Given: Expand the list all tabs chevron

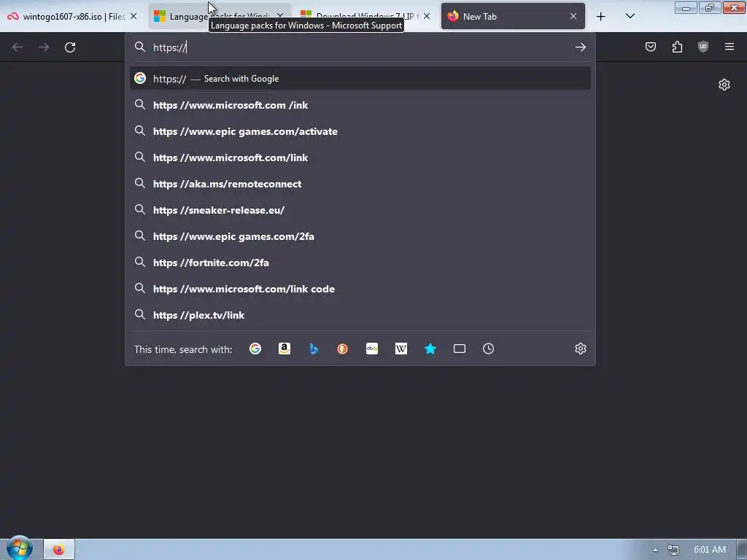Looking at the screenshot, I should pyautogui.click(x=630, y=16).
